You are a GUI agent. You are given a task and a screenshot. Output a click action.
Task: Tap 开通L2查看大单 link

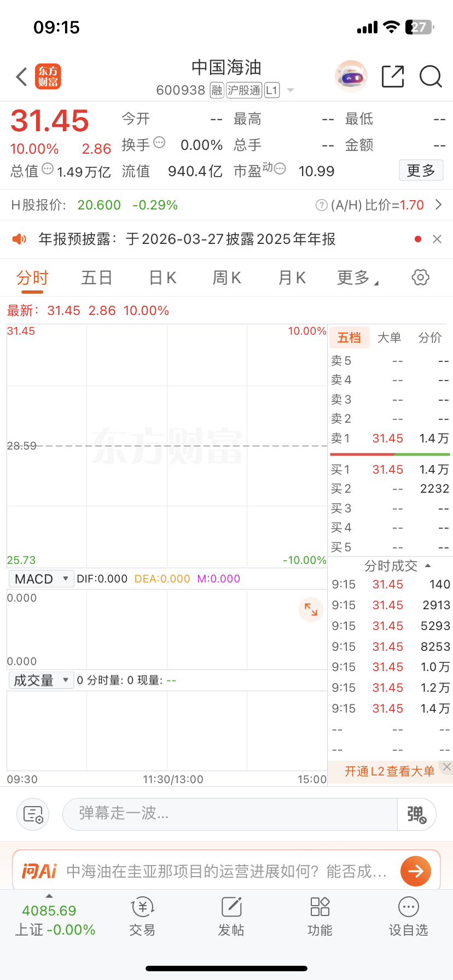coord(390,772)
